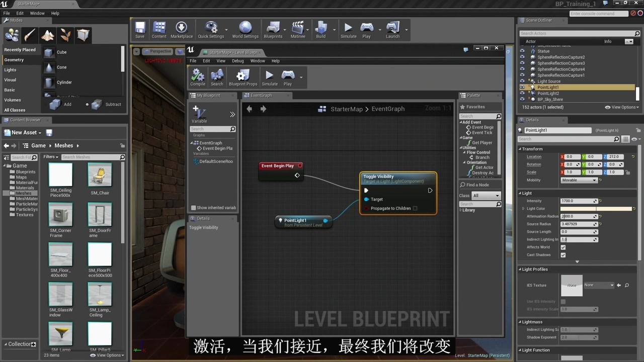
Task: Open the Perspective viewport button
Action: point(157,51)
